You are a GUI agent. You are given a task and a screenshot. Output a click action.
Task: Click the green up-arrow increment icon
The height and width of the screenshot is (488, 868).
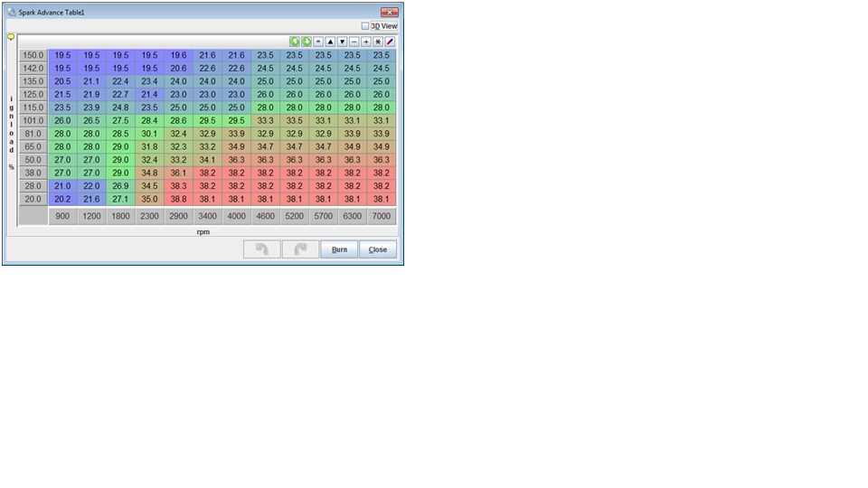click(x=295, y=42)
